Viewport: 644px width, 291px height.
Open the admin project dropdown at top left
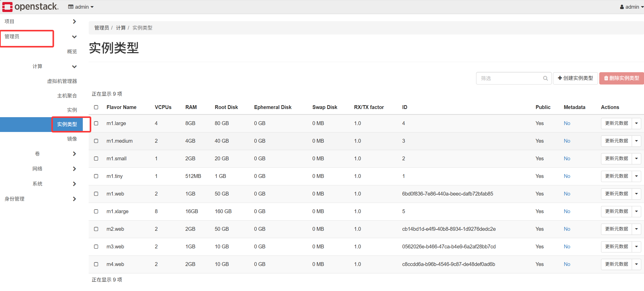point(81,7)
